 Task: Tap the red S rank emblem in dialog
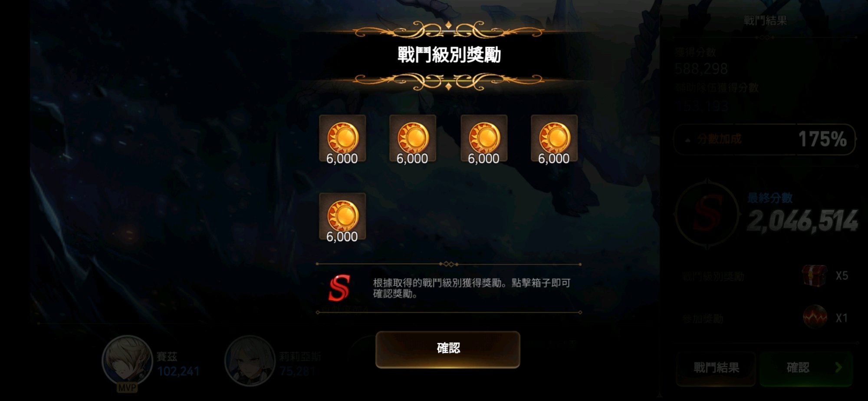click(339, 288)
